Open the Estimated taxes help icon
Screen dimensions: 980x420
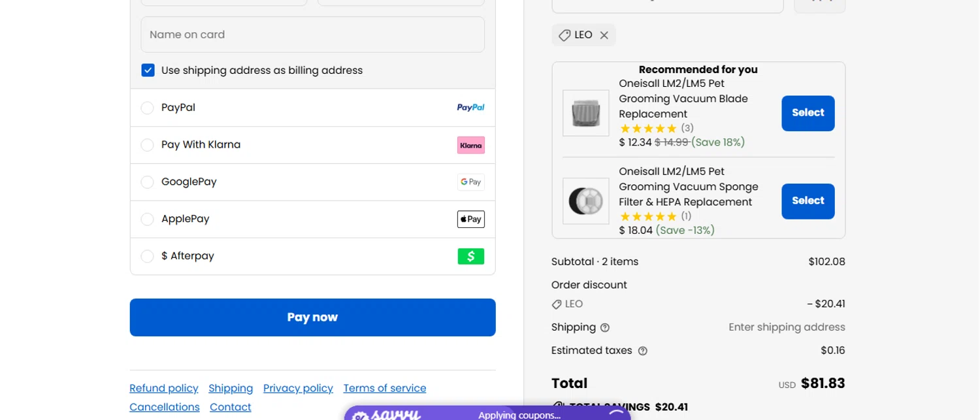642,351
